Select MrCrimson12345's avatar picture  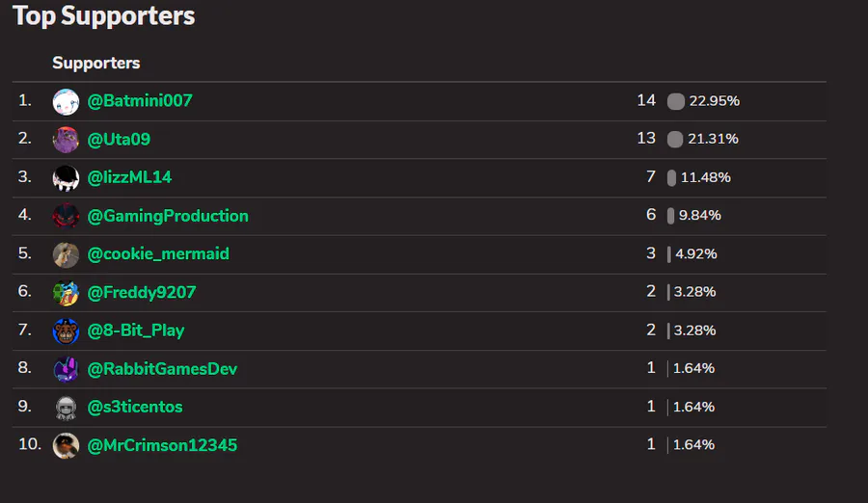tap(66, 446)
